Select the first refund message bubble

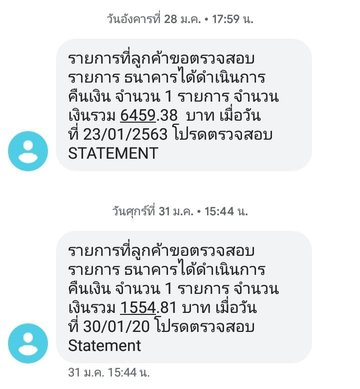coord(184,105)
